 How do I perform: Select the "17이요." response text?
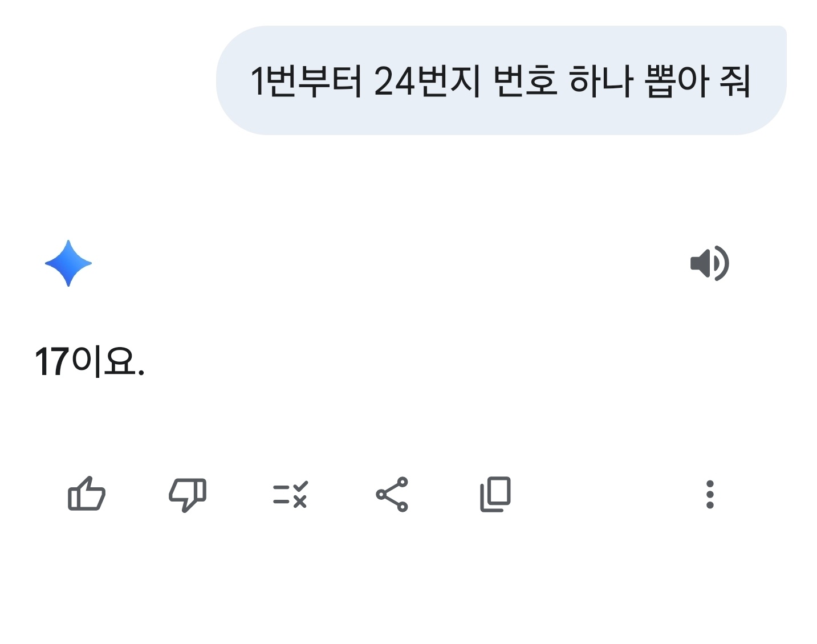tap(90, 362)
